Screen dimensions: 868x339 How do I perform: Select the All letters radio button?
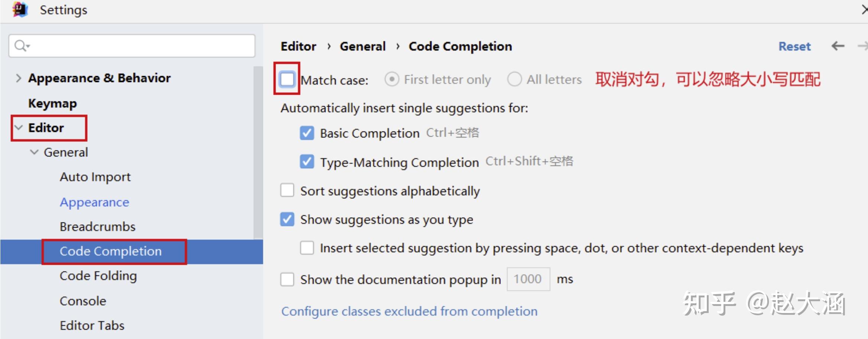coord(514,79)
